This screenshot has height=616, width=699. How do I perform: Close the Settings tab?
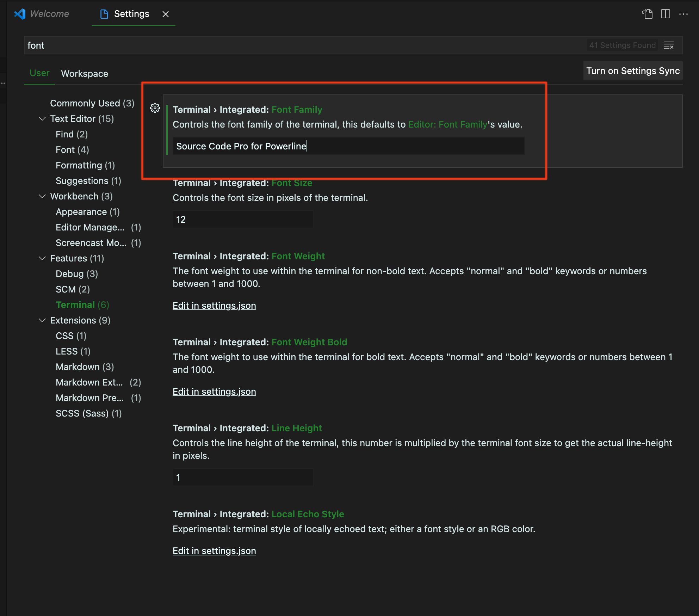pyautogui.click(x=166, y=14)
